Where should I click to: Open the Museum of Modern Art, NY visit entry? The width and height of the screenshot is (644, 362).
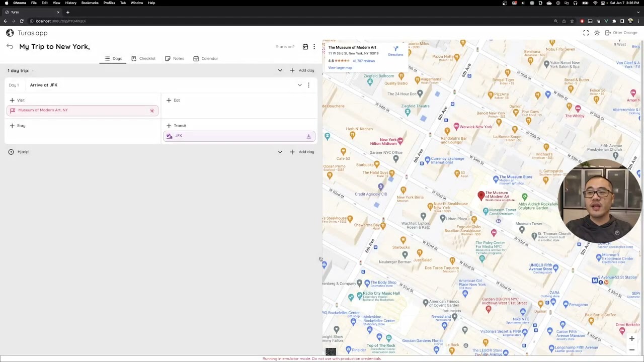click(x=83, y=110)
